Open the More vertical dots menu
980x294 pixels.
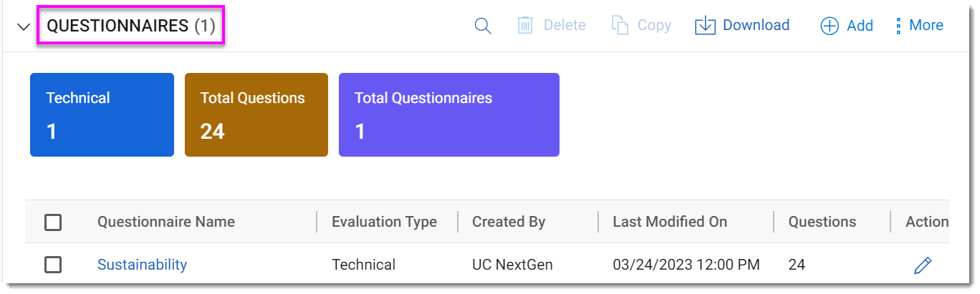tap(898, 26)
